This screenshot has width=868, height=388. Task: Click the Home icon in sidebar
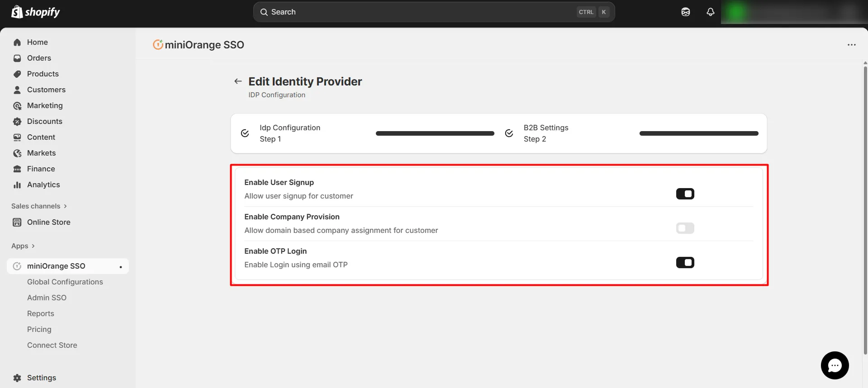(17, 42)
